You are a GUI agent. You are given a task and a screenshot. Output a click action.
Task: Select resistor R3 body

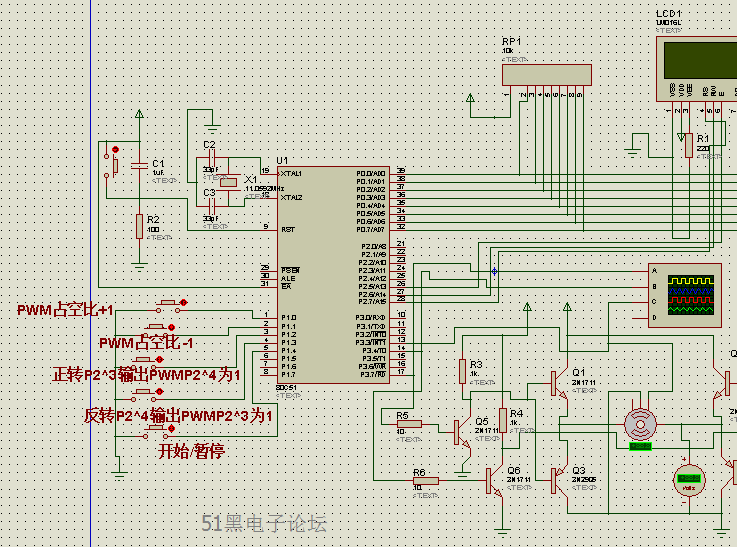(x=463, y=371)
